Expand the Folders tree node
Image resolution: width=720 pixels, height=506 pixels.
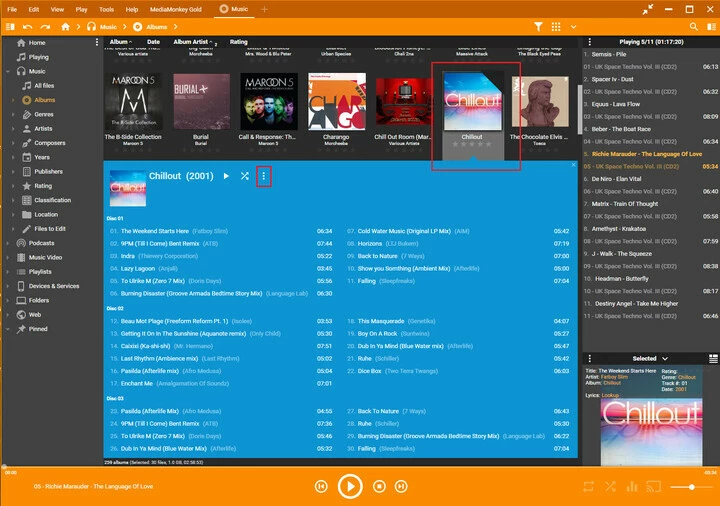point(8,300)
